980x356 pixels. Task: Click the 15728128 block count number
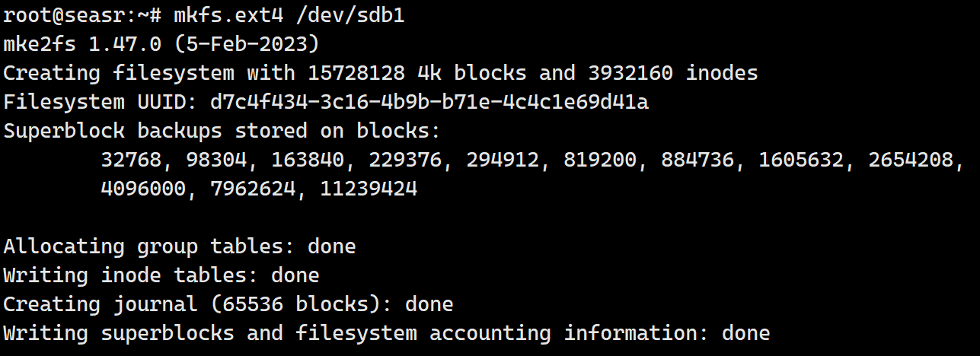(356, 74)
